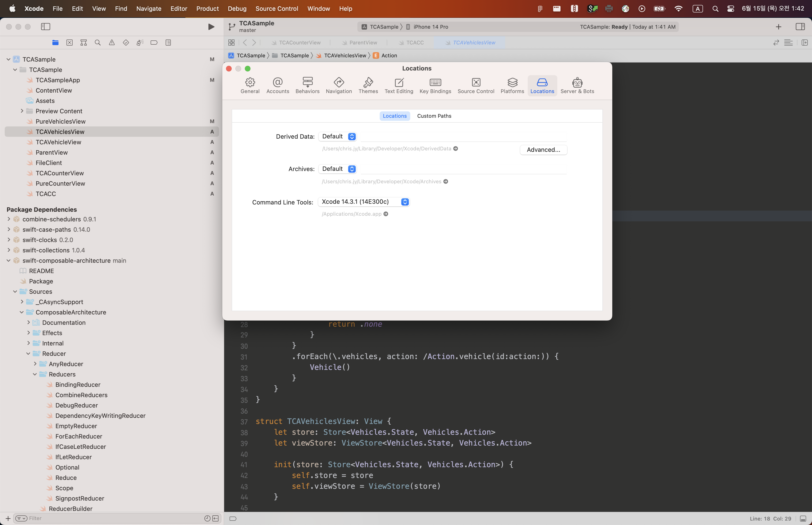The height and width of the screenshot is (525, 812).
Task: Expand the Preview Content folder
Action: (x=22, y=111)
